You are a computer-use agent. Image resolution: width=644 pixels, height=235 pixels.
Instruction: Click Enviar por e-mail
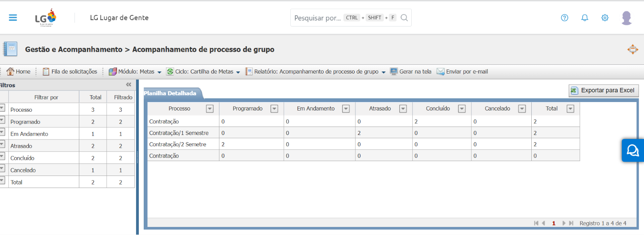tap(462, 72)
